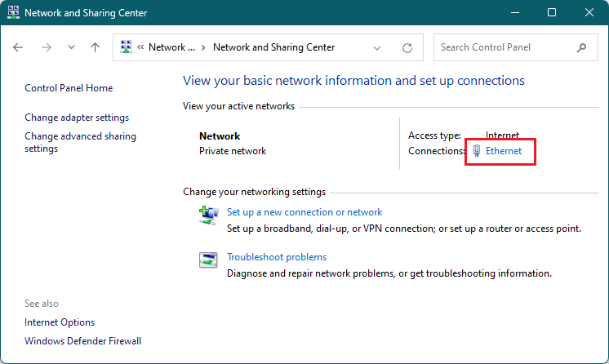
Task: Open Troubleshoot problems
Action: [x=277, y=257]
